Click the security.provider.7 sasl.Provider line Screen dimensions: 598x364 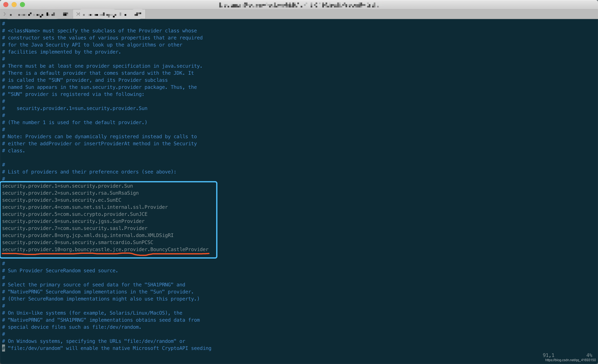75,228
